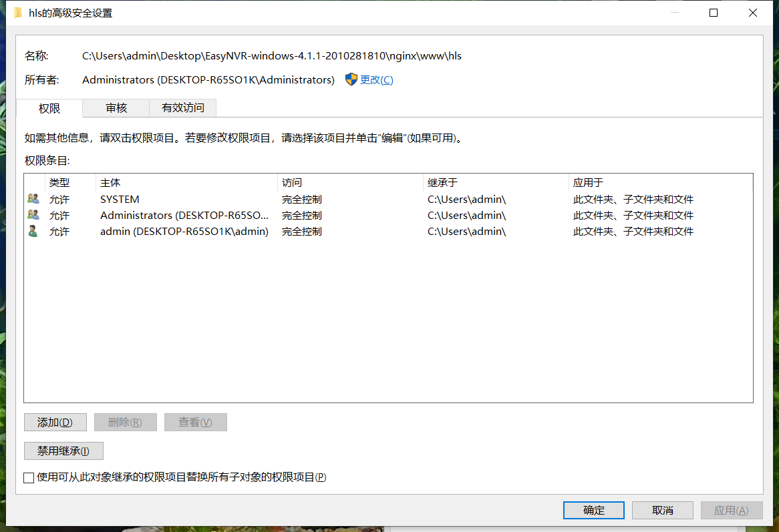Click C:\Users\admin\ in the SYSTEM row
Screen dimensions: 779x532
pos(466,199)
